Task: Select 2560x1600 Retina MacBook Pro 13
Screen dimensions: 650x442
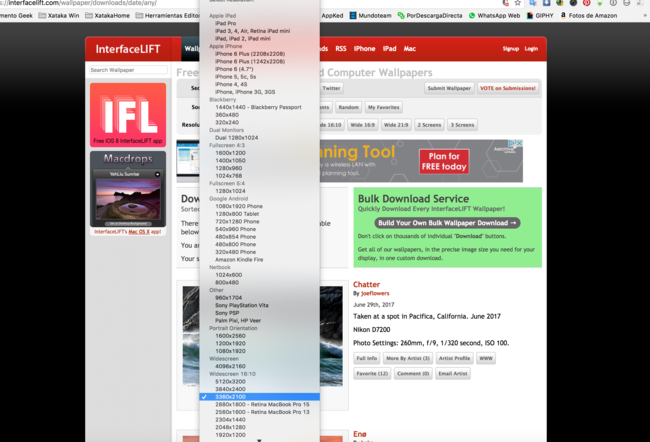Action: pos(260,412)
